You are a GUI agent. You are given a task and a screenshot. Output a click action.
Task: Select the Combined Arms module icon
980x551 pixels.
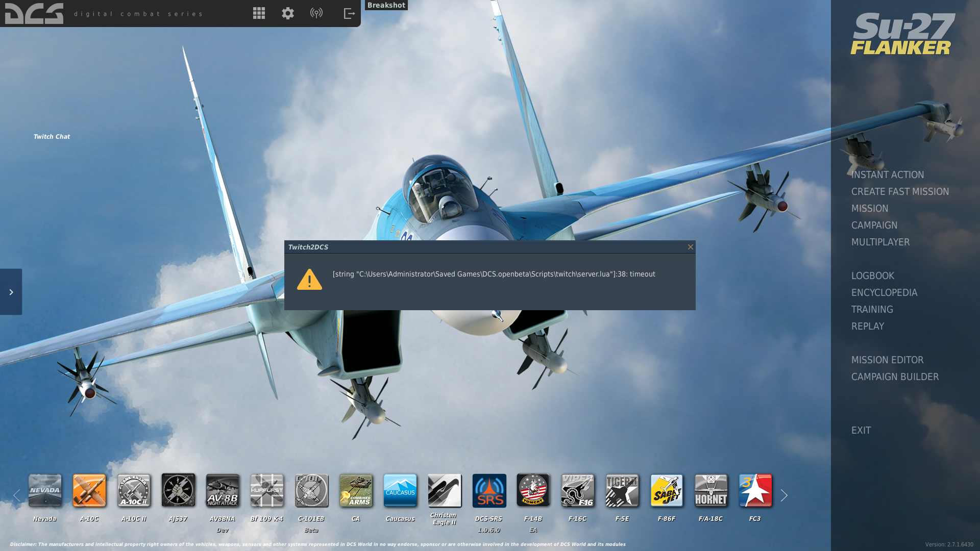click(356, 490)
